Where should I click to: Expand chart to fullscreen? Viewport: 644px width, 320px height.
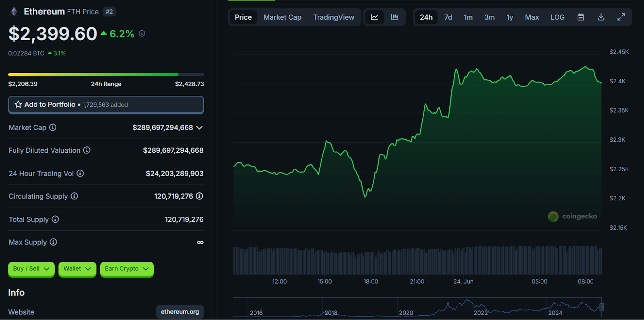coord(621,17)
